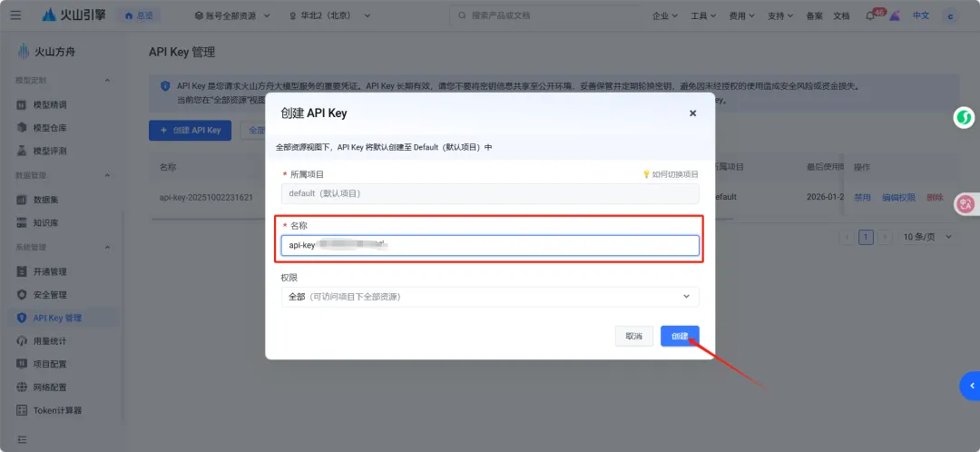
Task: Click 取消 in the dialog
Action: click(633, 337)
